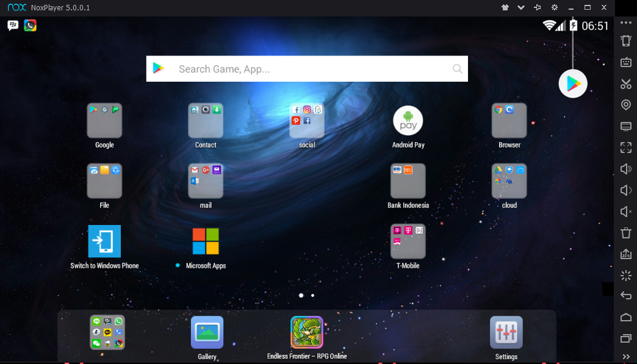This screenshot has width=637, height=364.
Task: Open the Google apps folder
Action: pyautogui.click(x=104, y=121)
